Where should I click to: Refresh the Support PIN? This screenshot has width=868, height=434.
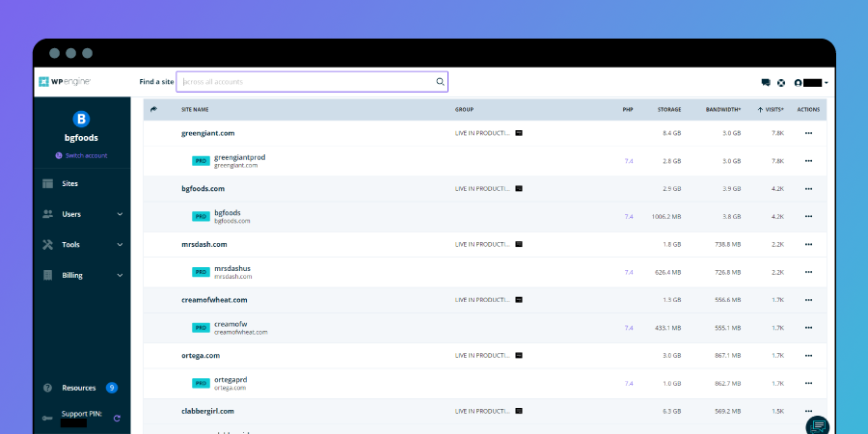click(x=117, y=419)
